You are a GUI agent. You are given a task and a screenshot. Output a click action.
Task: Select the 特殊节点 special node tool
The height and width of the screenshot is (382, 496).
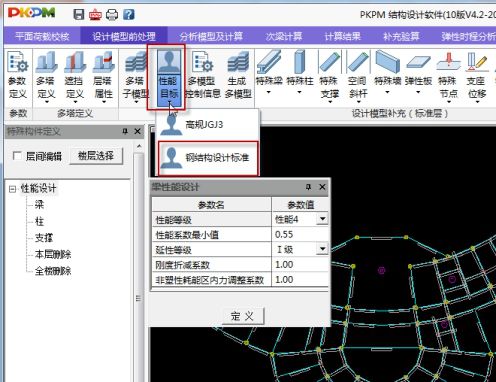448,76
